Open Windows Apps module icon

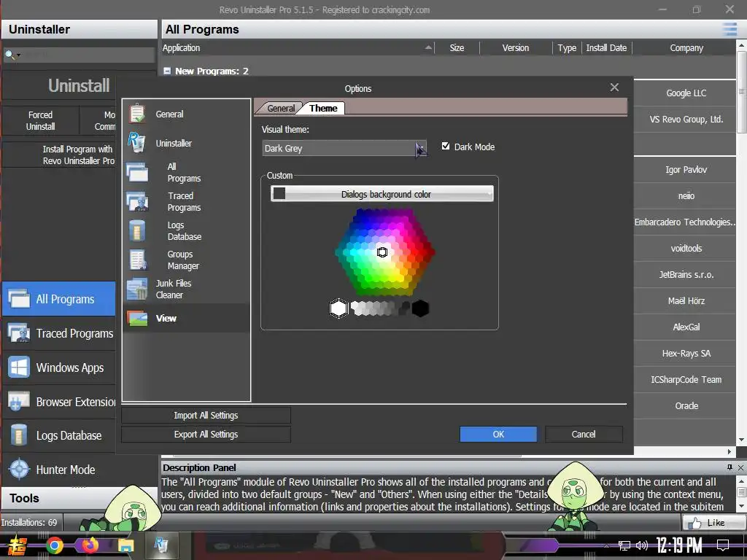(19, 367)
